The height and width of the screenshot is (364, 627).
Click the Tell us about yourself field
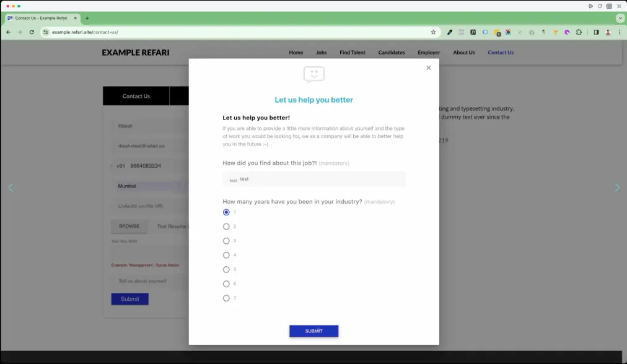point(150,281)
